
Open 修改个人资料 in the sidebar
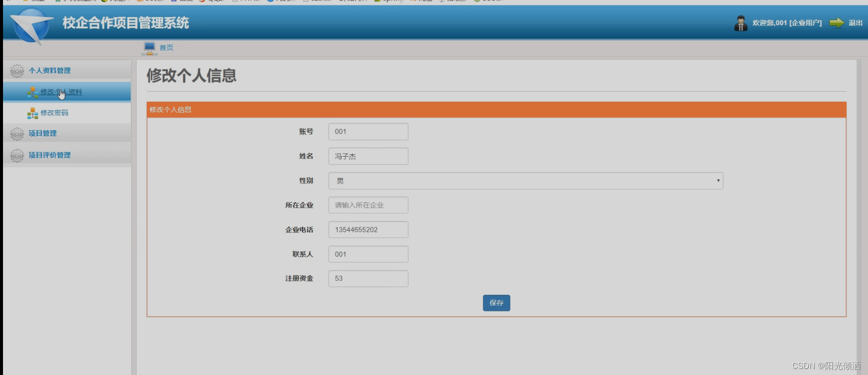click(67, 92)
